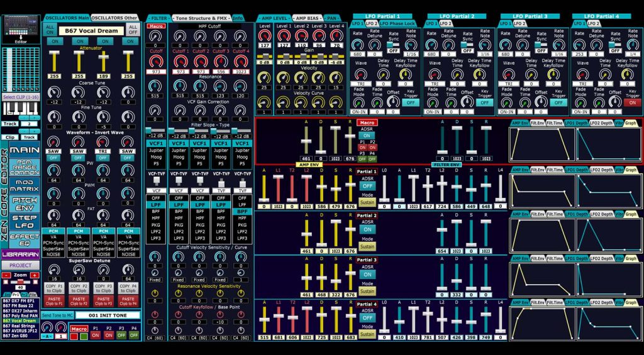
Task: Select SuperSaw in first oscillator type list
Action: click(54, 248)
